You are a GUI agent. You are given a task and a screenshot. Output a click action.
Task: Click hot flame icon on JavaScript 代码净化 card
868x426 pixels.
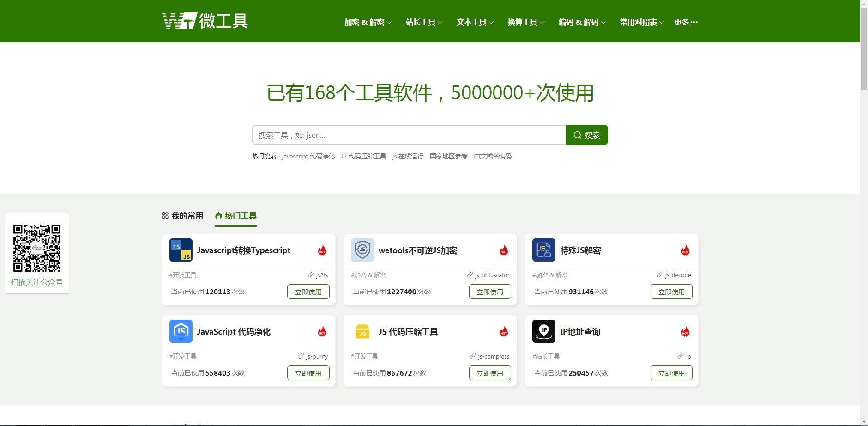[322, 331]
